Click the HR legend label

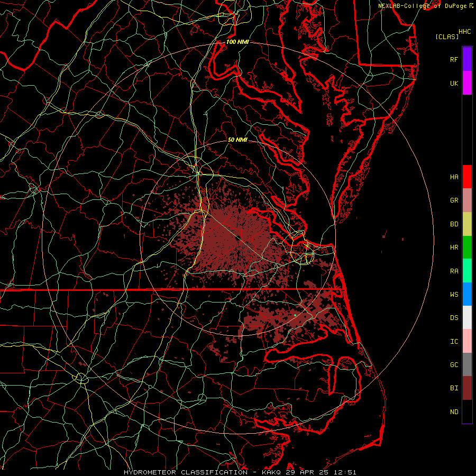(454, 247)
